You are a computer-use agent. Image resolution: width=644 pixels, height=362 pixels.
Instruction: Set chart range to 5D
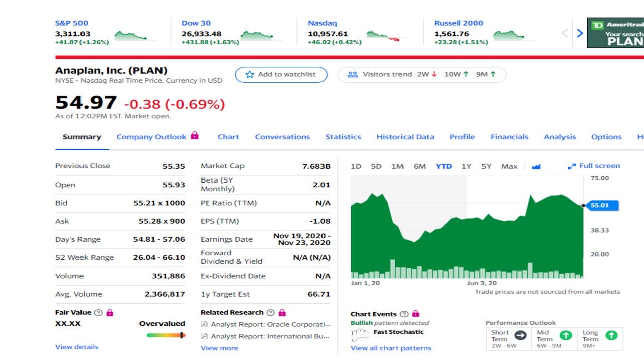pyautogui.click(x=376, y=166)
